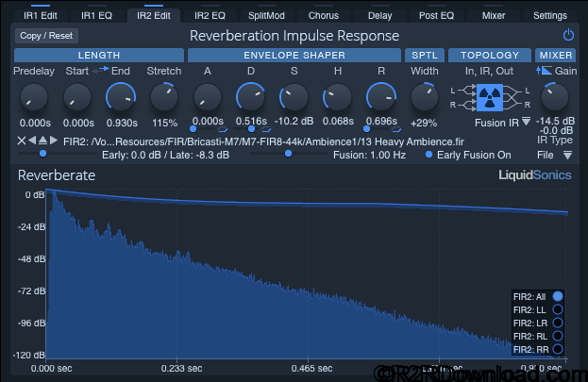
Task: Click the gain normalise ramp icon
Action: point(544,70)
